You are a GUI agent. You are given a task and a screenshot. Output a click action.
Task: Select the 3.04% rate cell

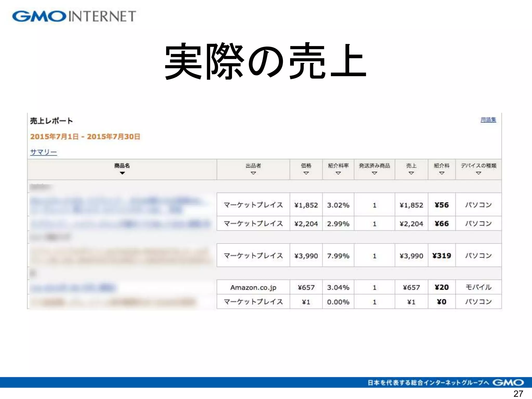click(338, 287)
